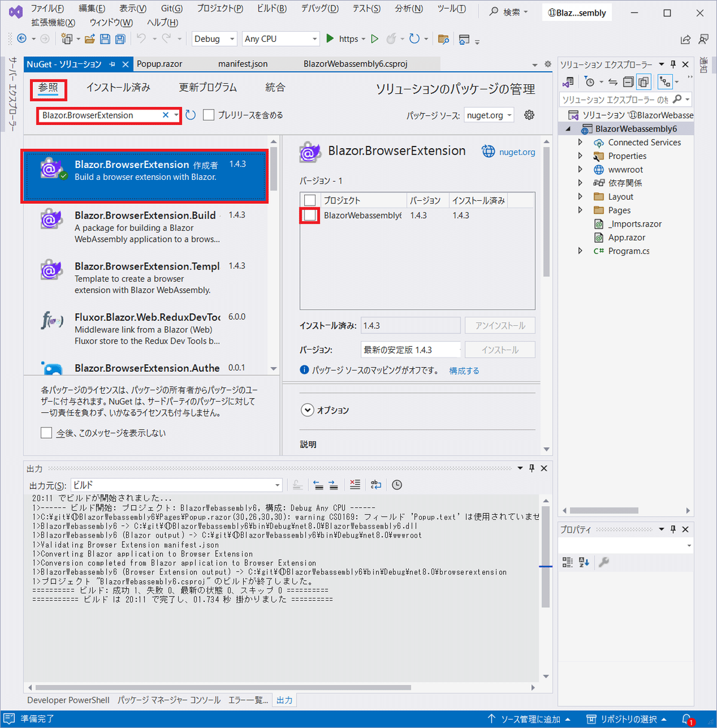Switch views icon in Solution Explorer toolbar
The width and height of the screenshot is (717, 728).
568,82
